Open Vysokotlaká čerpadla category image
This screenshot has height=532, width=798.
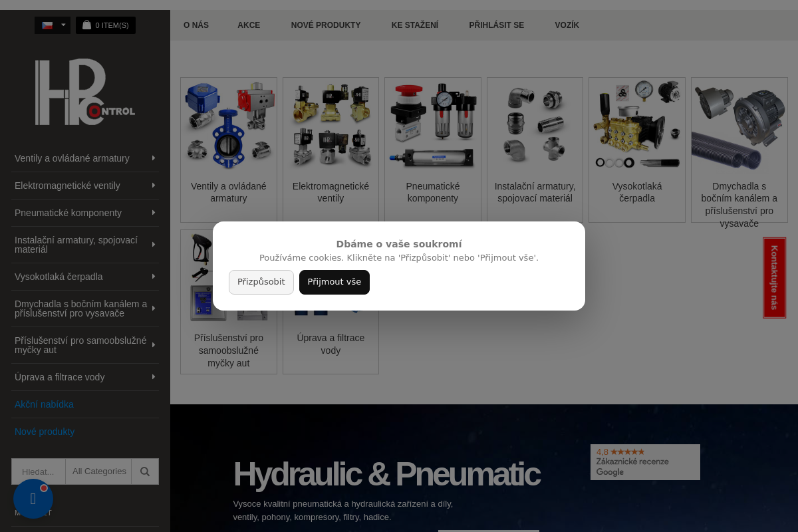pyautogui.click(x=637, y=125)
